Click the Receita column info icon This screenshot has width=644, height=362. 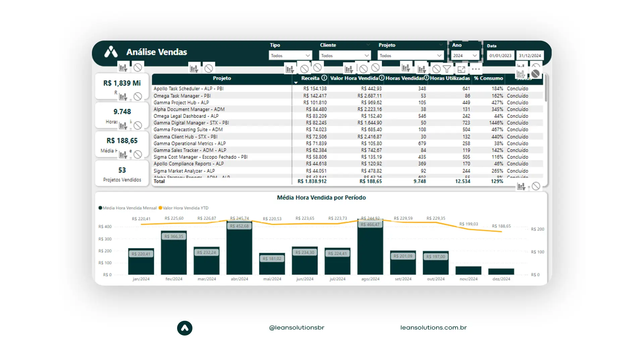pos(324,78)
